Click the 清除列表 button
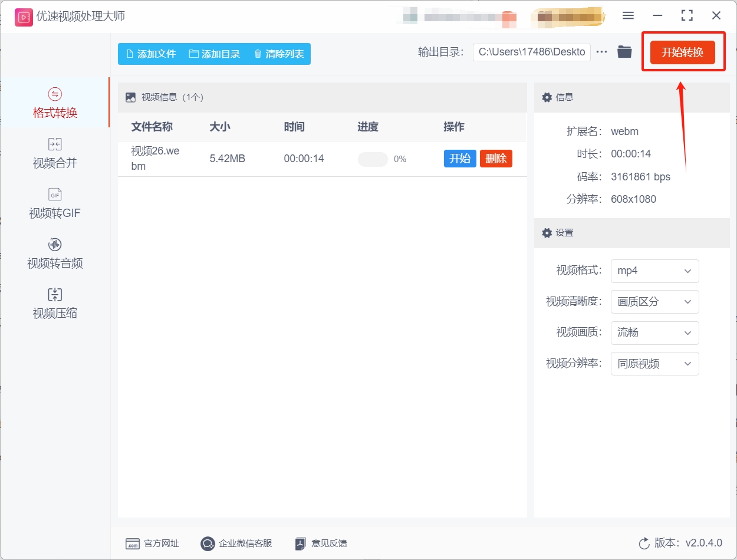This screenshot has width=737, height=560. (x=279, y=54)
